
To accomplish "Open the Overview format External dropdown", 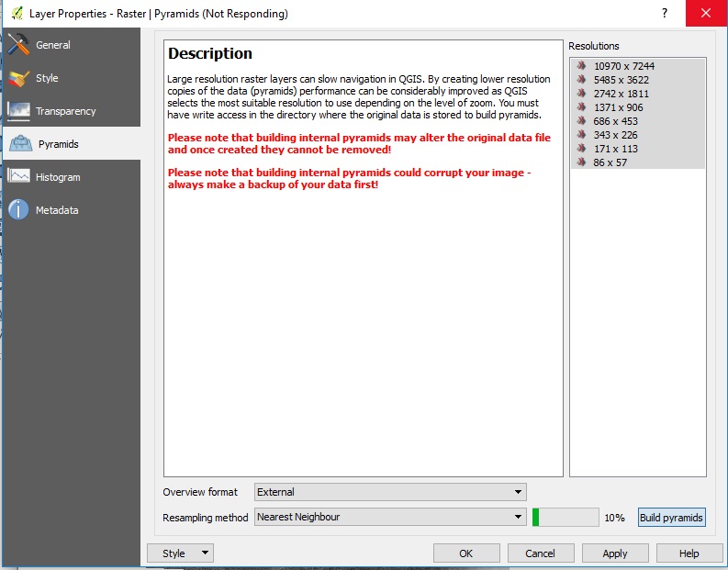I will tap(390, 492).
